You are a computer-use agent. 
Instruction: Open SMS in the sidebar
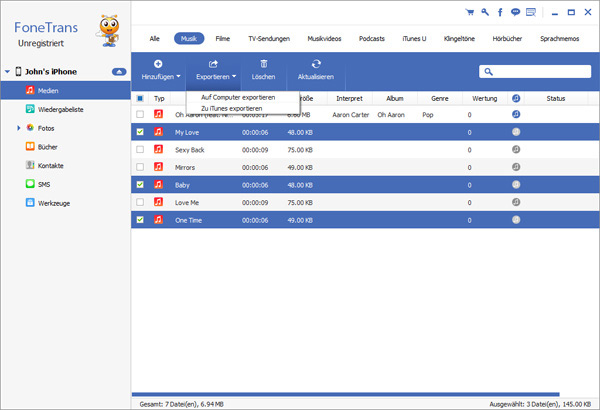(38, 184)
